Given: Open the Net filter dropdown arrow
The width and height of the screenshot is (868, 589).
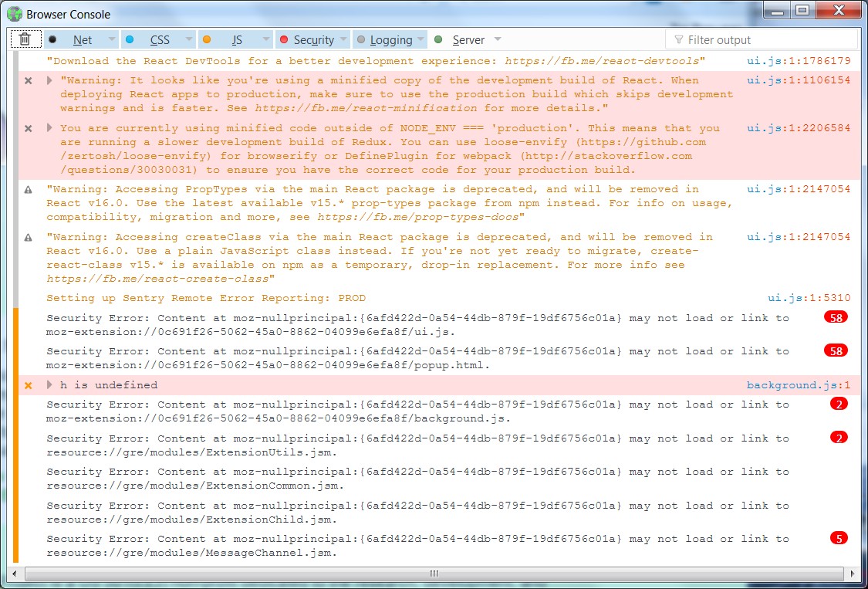Looking at the screenshot, I should click(x=111, y=39).
